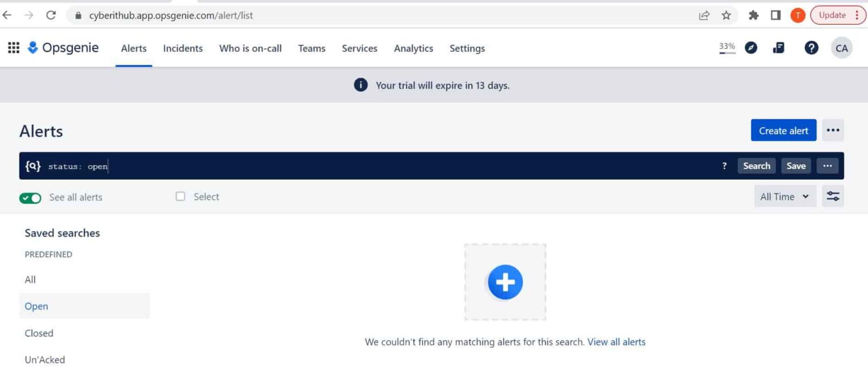The height and width of the screenshot is (376, 868).
Task: Open the All Time date range dropdown
Action: point(784,196)
